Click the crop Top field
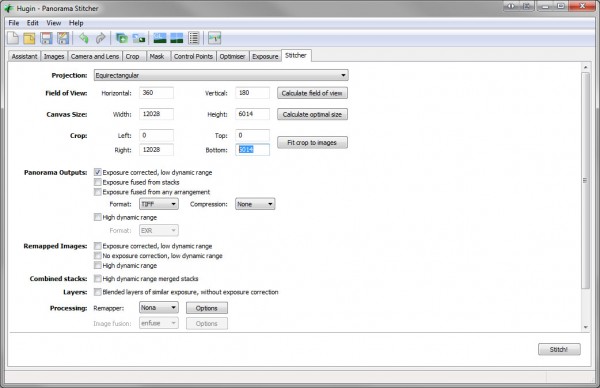Image resolution: width=600 pixels, height=388 pixels. [x=252, y=135]
